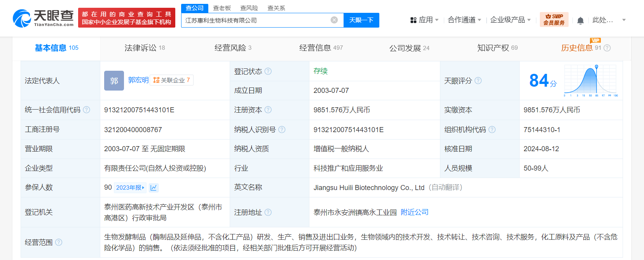Click the 增值税一般纳税人 value
Viewport: 644px width, 260px height.
(x=341, y=149)
